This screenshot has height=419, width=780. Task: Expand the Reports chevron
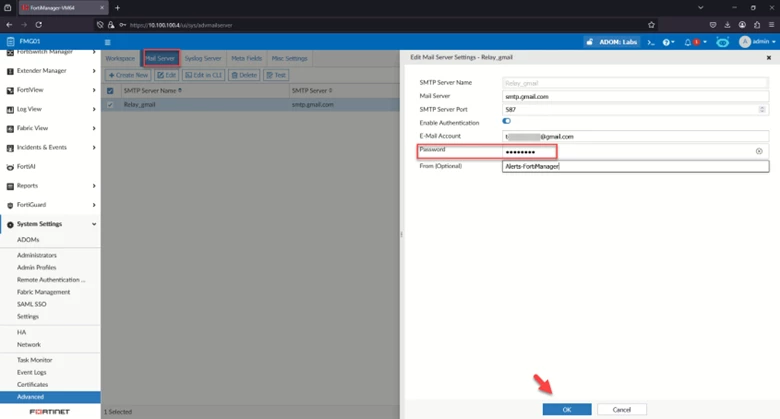point(94,186)
